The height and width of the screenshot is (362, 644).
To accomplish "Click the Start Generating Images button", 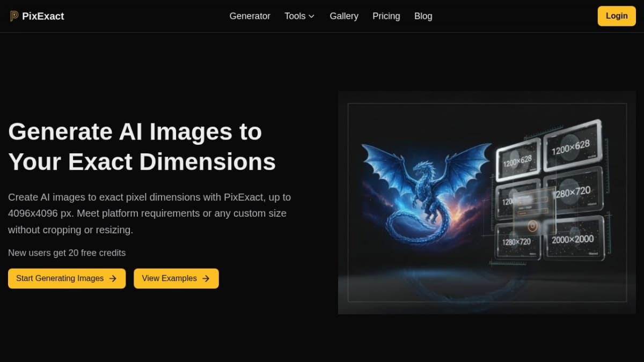I will tap(67, 278).
